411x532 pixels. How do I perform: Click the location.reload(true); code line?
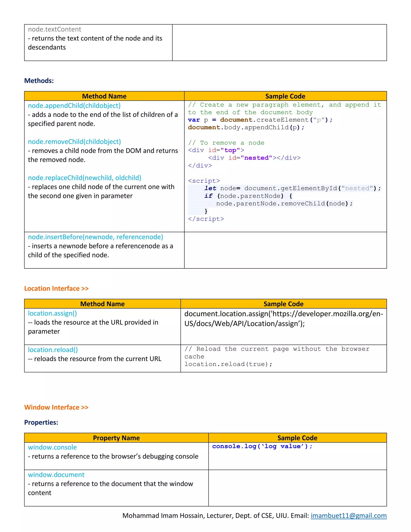tap(228, 364)
